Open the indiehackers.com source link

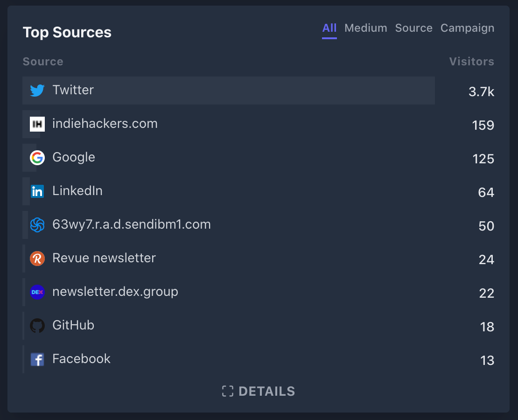click(x=105, y=124)
